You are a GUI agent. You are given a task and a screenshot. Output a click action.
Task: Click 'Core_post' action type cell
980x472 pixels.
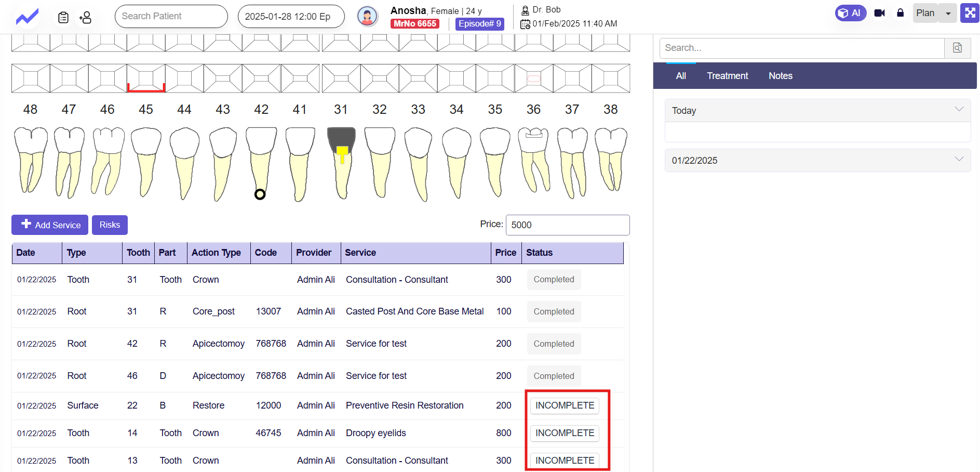(213, 311)
